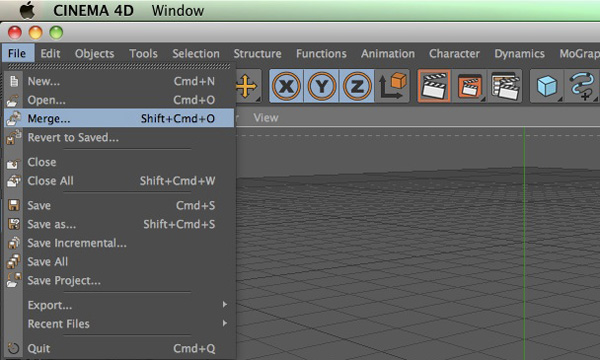Open the Functions menu
The image size is (600, 360).
[321, 54]
